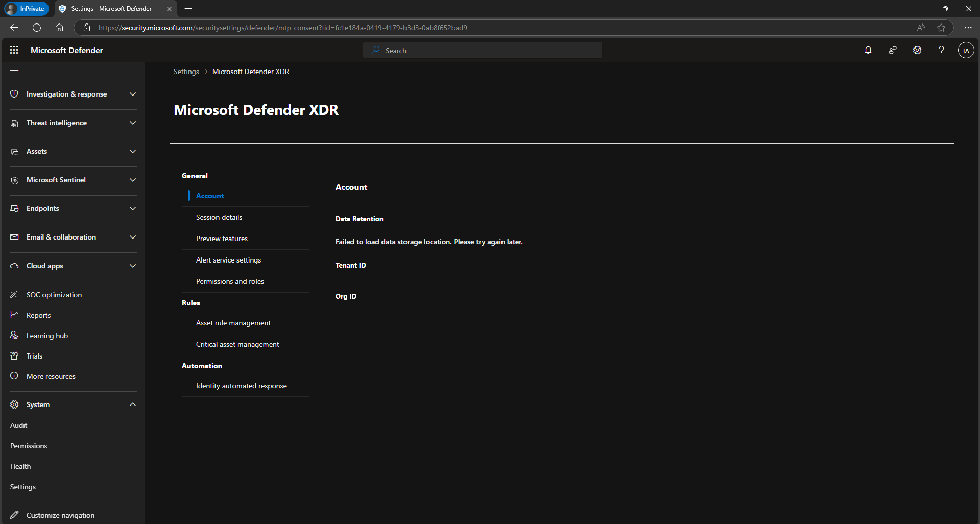Viewport: 980px width, 524px height.
Task: Click Microsoft Defender XDR breadcrumb
Action: (x=251, y=72)
